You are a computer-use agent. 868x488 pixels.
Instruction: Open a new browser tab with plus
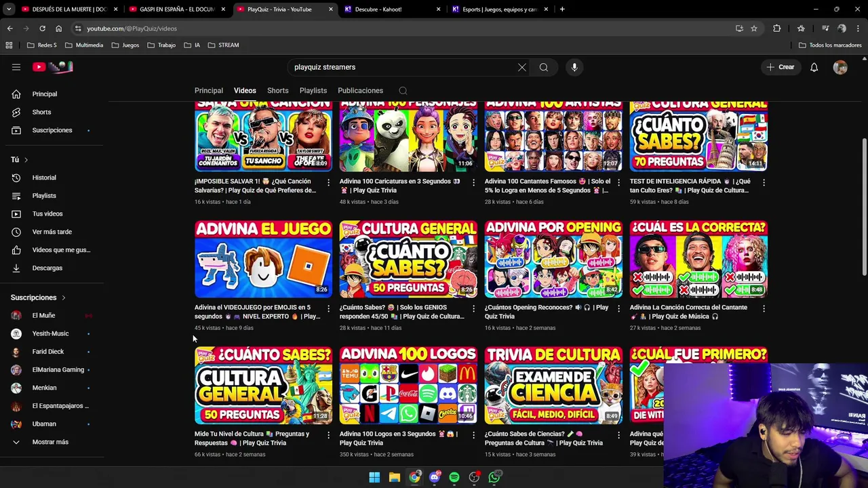(x=562, y=9)
